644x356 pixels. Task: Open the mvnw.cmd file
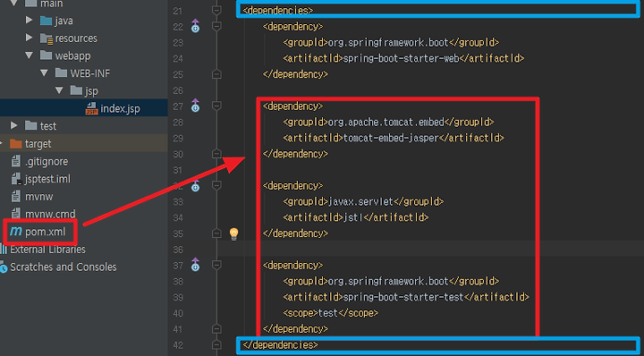[50, 214]
